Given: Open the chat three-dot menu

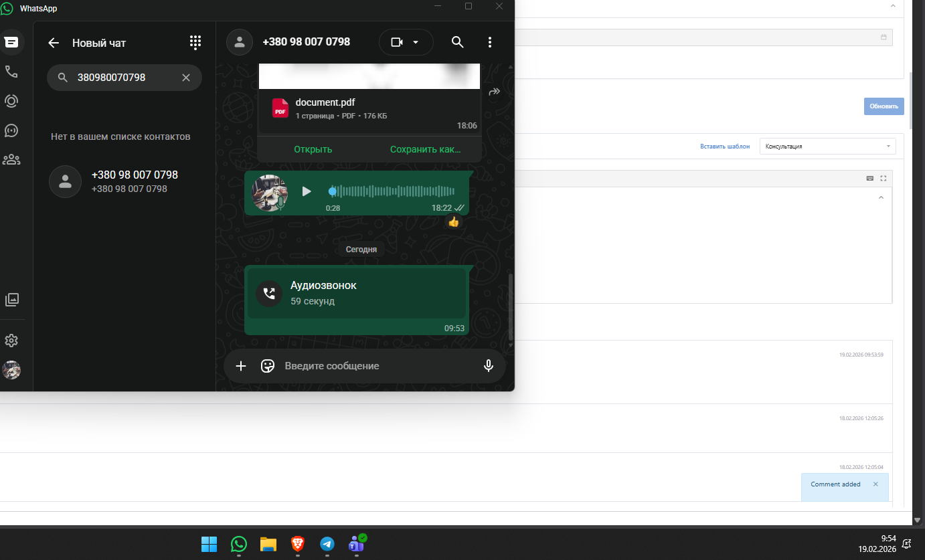Looking at the screenshot, I should click(490, 42).
